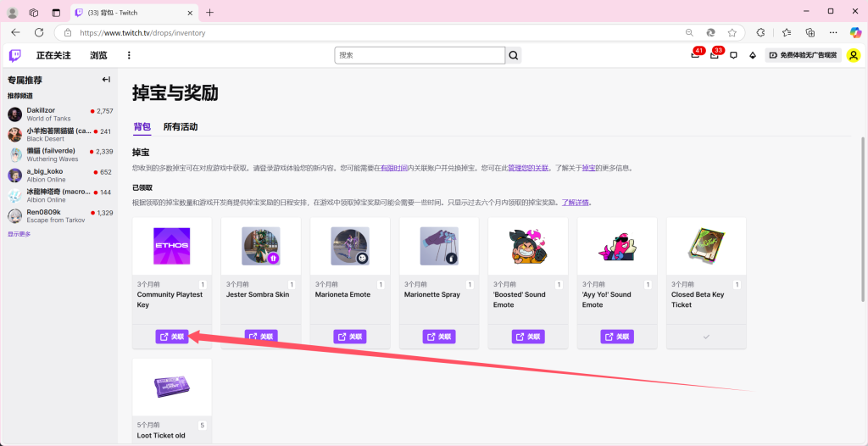Image resolution: width=868 pixels, height=446 pixels.
Task: Click 关联 for Jester Sombra Skin
Action: (261, 337)
